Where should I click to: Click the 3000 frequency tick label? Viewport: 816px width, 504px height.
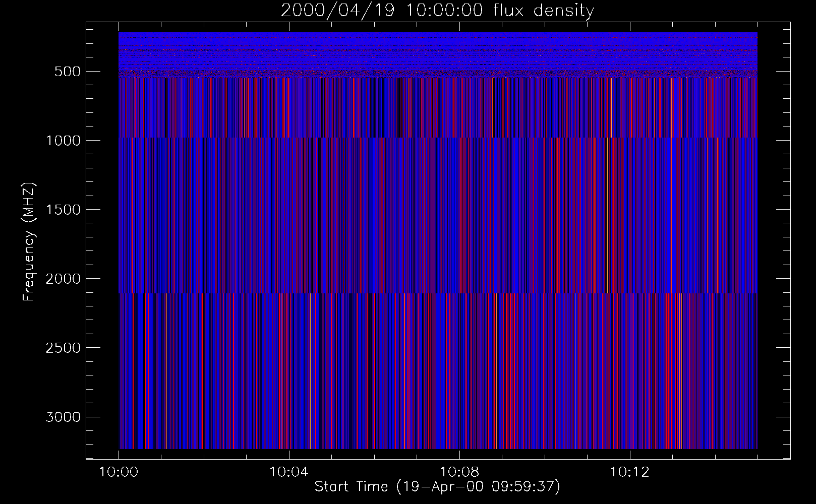[63, 417]
